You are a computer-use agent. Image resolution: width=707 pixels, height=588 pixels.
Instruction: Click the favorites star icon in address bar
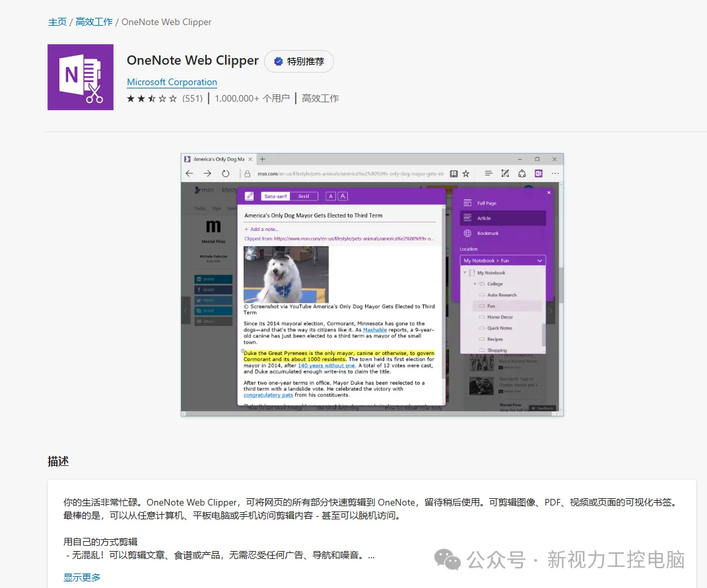(466, 174)
